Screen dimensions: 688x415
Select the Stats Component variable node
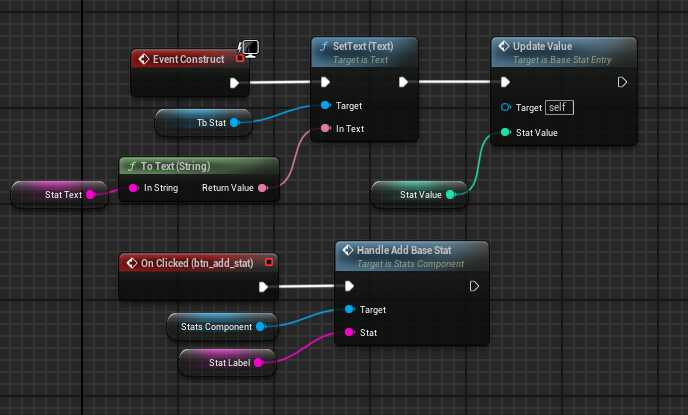(222, 326)
